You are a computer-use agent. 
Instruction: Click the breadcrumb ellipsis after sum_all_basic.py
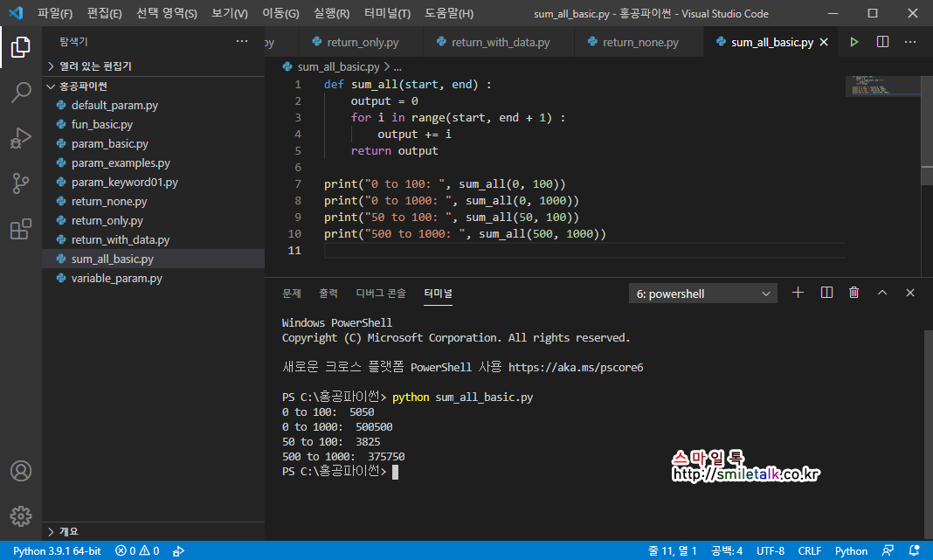(397, 66)
